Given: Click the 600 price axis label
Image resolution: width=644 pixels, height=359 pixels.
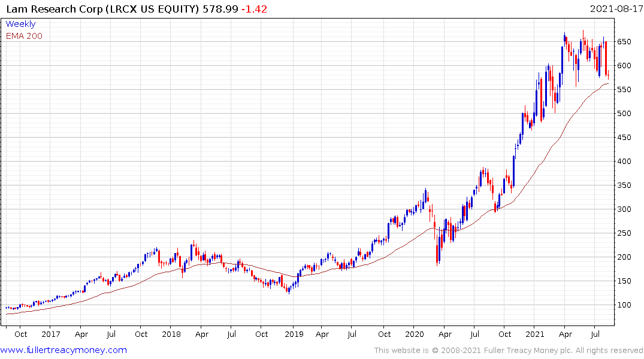Looking at the screenshot, I should coord(624,66).
